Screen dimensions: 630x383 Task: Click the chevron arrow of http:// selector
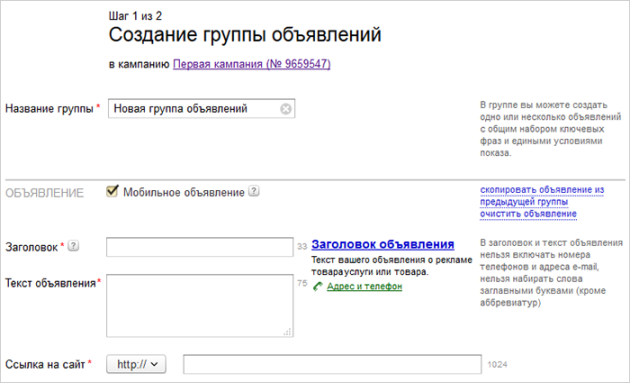[x=154, y=365]
